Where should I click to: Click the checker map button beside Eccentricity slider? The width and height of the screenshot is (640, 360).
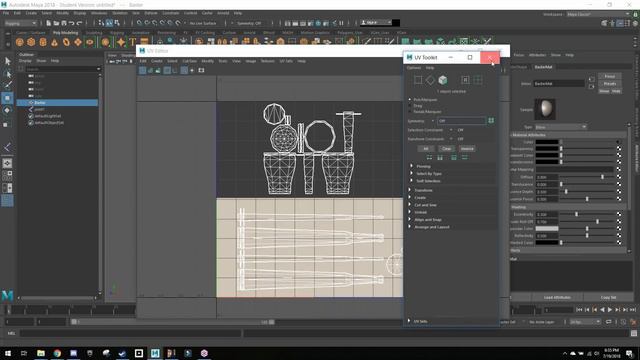point(619,214)
